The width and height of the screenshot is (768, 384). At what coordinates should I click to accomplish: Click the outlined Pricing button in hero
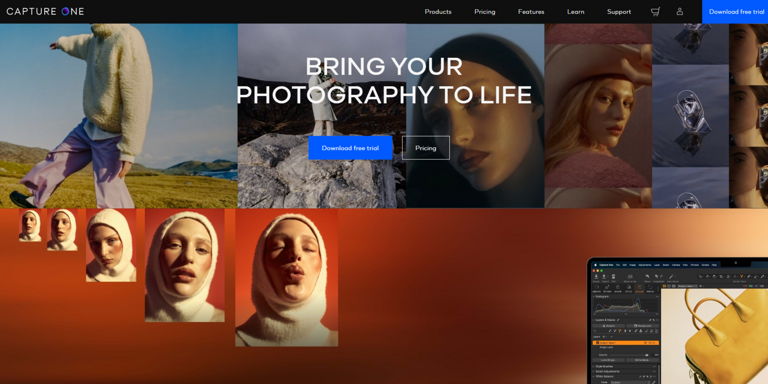(426, 148)
